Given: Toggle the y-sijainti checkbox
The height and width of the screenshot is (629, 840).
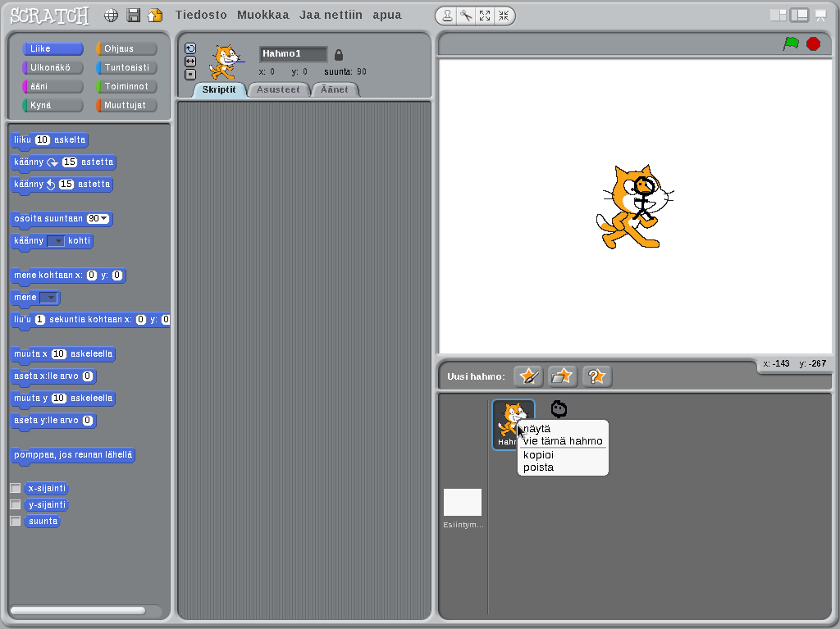Looking at the screenshot, I should 15,504.
